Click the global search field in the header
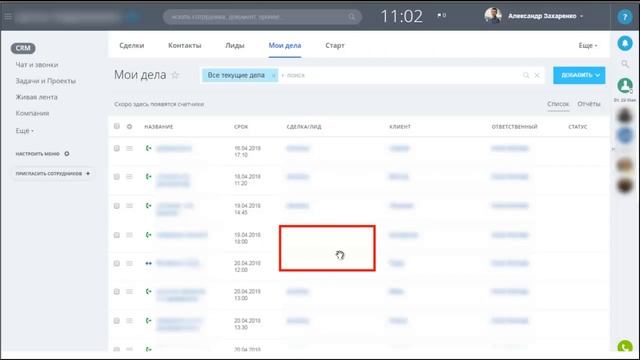640x360 pixels. point(262,17)
